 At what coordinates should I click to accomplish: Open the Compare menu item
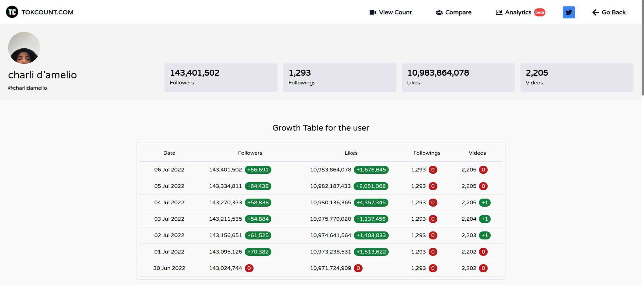tap(458, 12)
